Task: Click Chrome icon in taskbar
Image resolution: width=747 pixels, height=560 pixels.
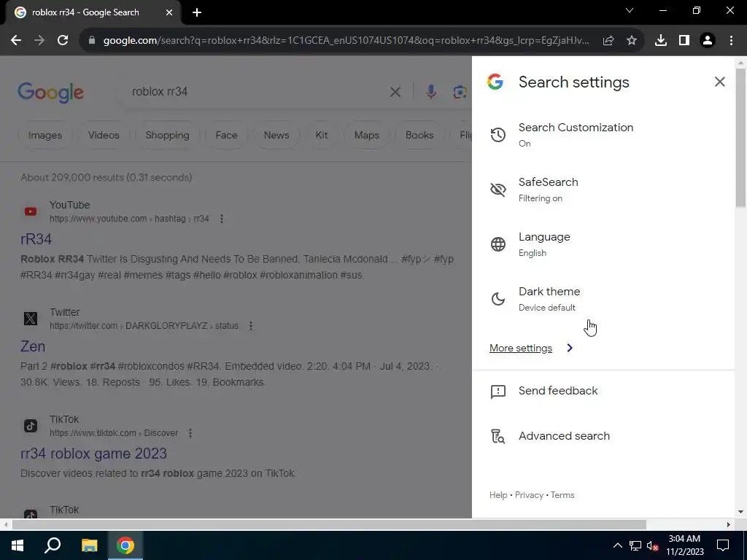Action: (x=125, y=545)
